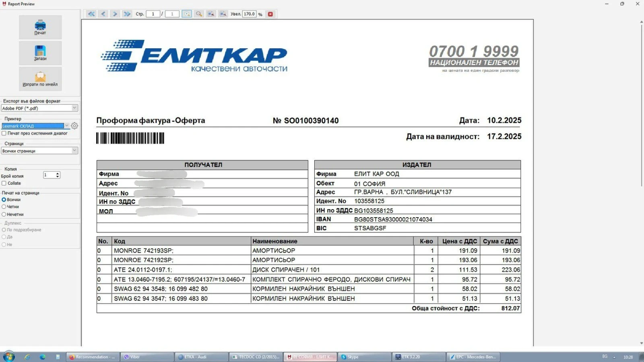This screenshot has width=644, height=362.
Task: Go to first page with double-left arrow
Action: tap(91, 14)
